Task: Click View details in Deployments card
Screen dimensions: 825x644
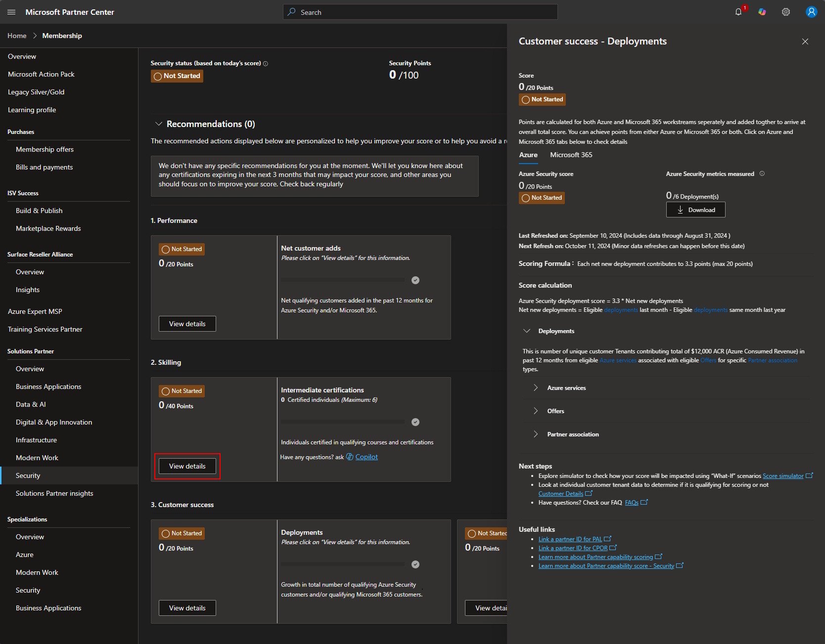Action: 187,608
